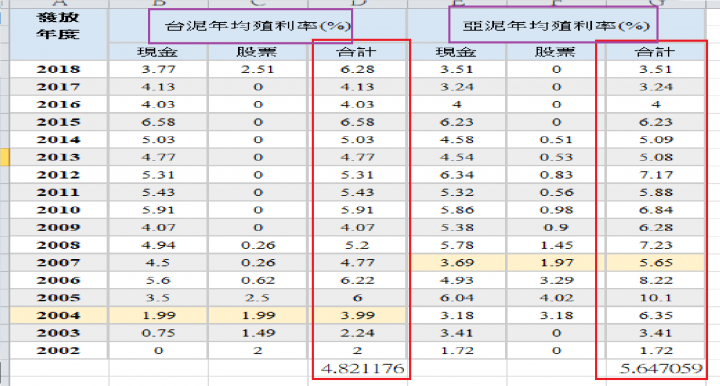This screenshot has height=386, width=720.
Task: Select 亞泥 cash value 4.54 for 2013
Action: click(456, 157)
